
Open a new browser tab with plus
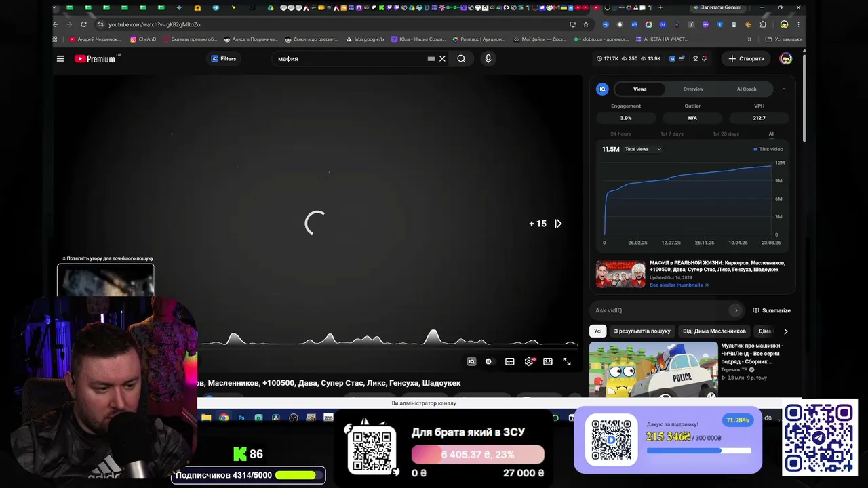(x=660, y=8)
